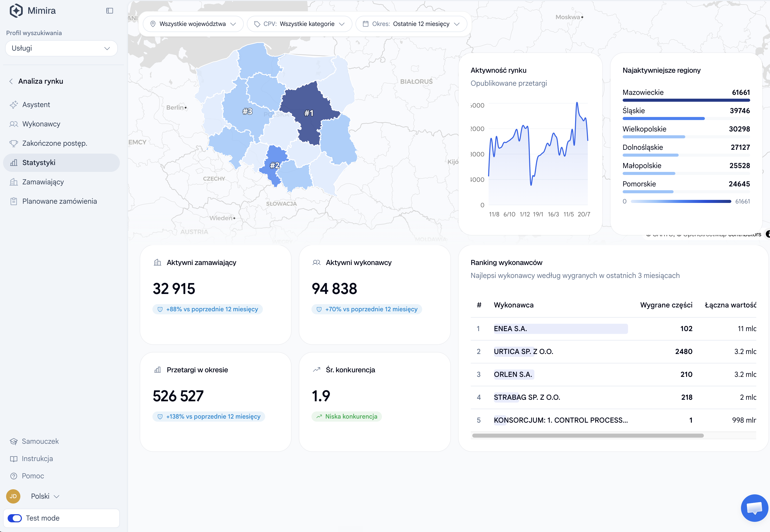Select Statystyki in the sidebar
This screenshot has height=532, width=770.
tap(61, 163)
